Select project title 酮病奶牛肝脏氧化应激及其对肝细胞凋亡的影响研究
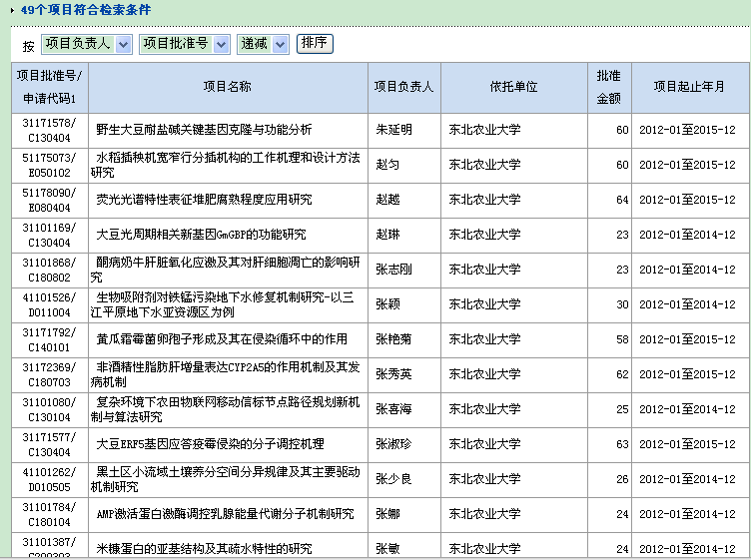The height and width of the screenshot is (560, 751). [x=225, y=270]
